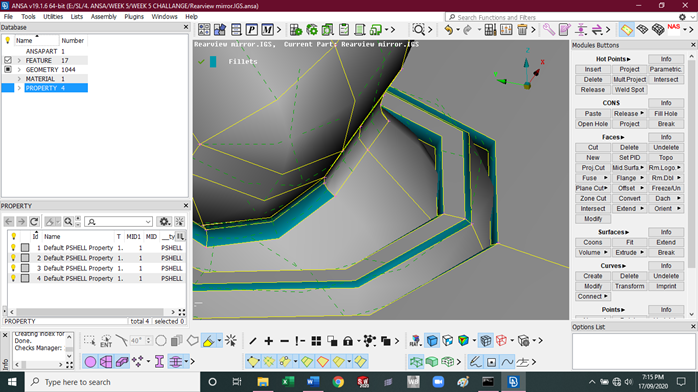Click the Coons button under Surfaces
Viewport: 698px width, 392px height.
tap(592, 242)
